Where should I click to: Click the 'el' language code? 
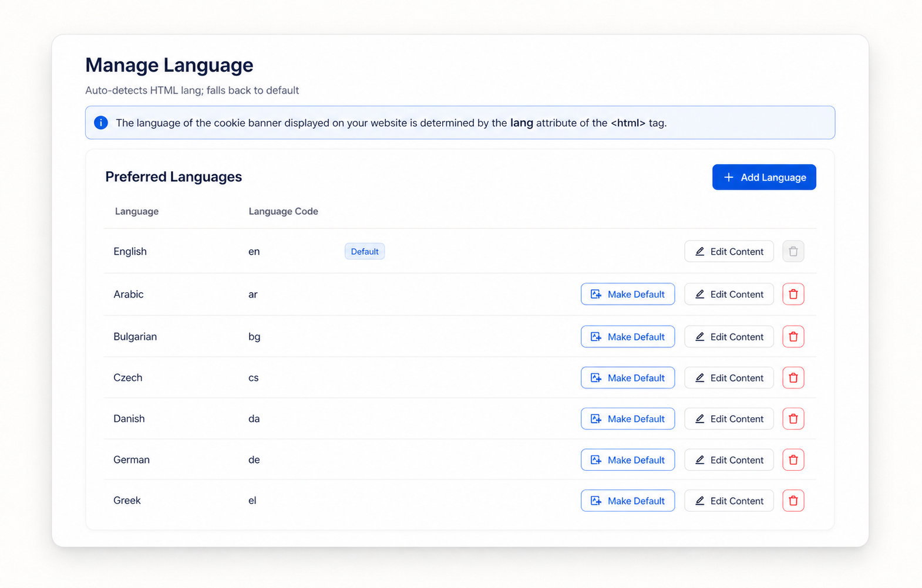[x=252, y=501]
